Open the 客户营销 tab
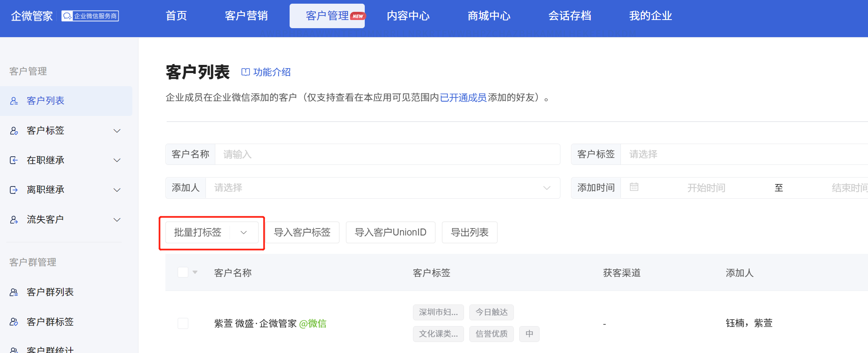 [246, 16]
